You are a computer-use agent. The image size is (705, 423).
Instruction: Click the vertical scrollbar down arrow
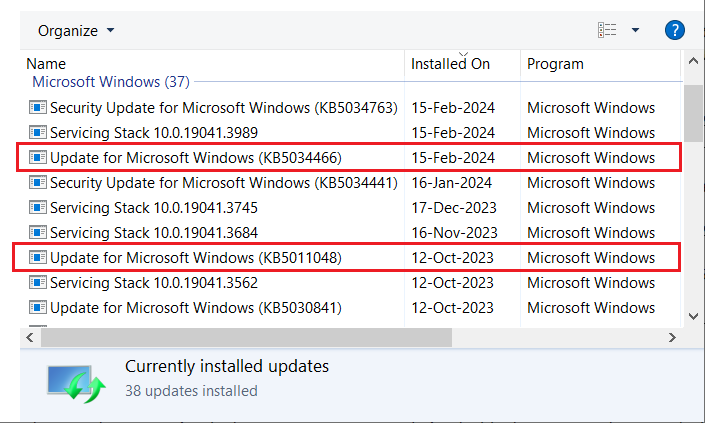[693, 315]
